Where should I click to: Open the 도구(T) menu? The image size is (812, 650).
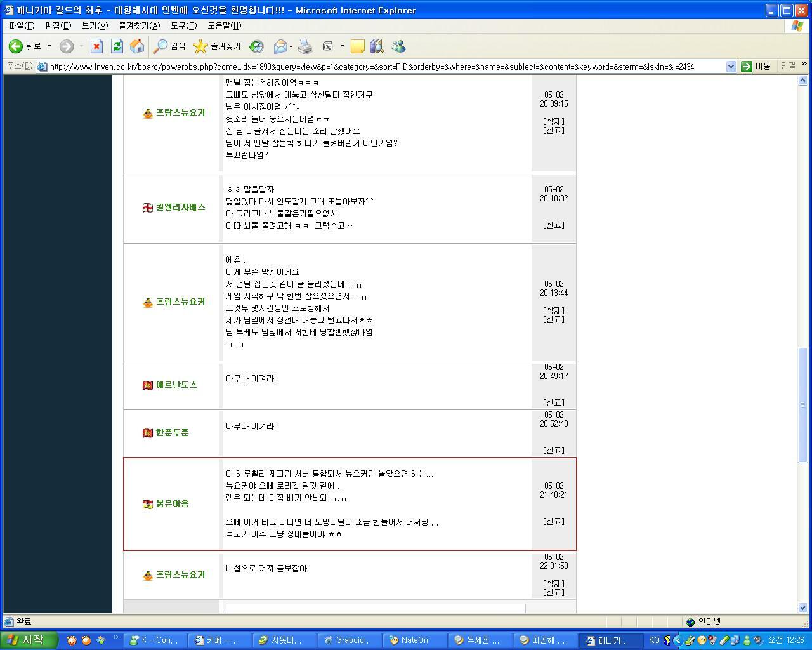click(x=183, y=26)
